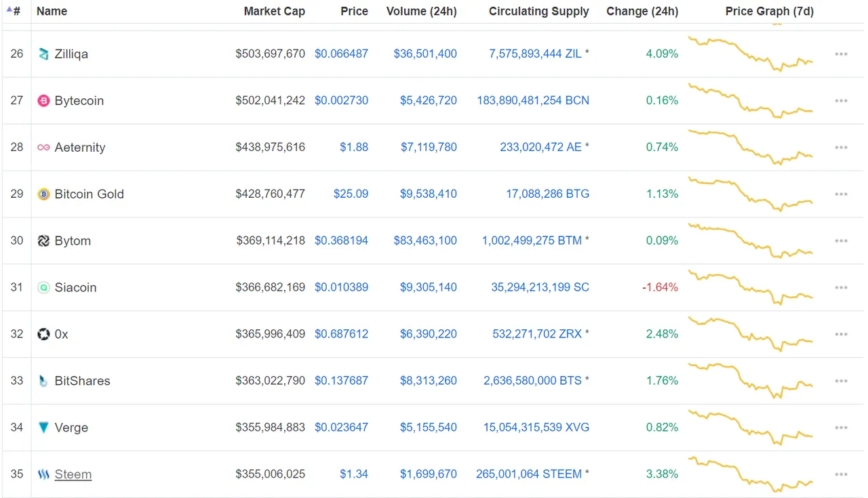Open the BitShares name link
Viewport: 868px width, 498px height.
[x=83, y=381]
